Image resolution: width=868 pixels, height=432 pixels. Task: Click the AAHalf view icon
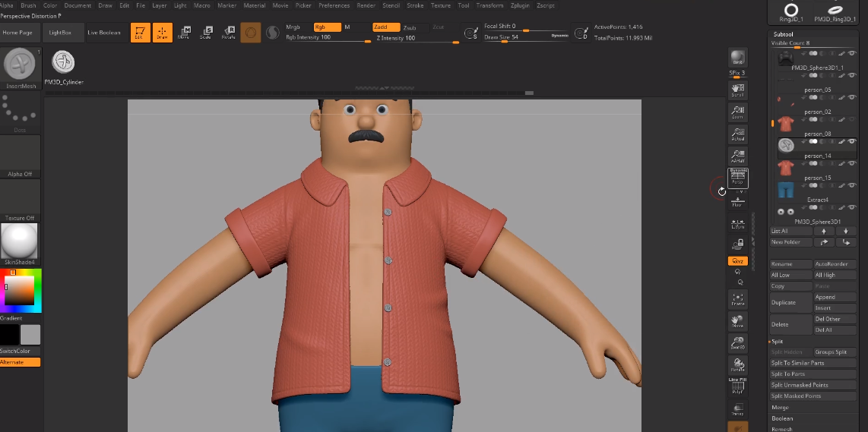pos(737,157)
